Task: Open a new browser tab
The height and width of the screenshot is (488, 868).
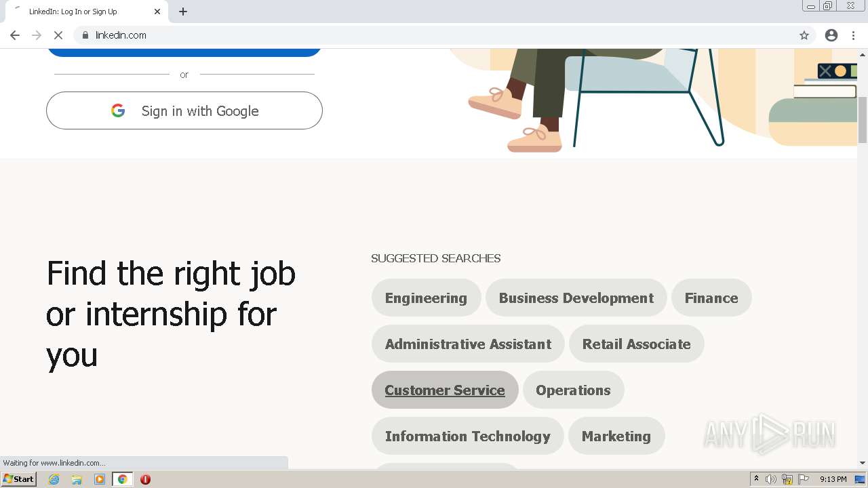Action: [183, 12]
